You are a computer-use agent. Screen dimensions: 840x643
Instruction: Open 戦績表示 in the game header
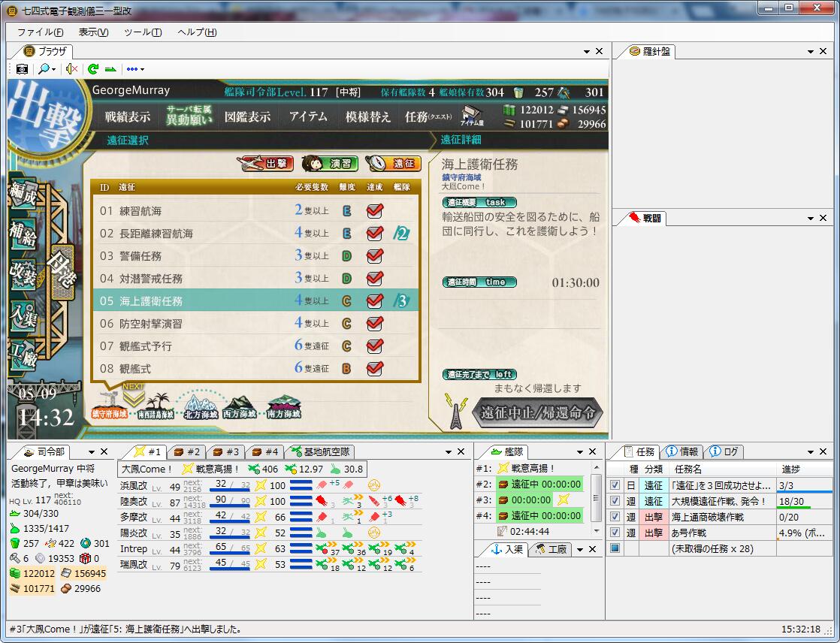coord(127,116)
